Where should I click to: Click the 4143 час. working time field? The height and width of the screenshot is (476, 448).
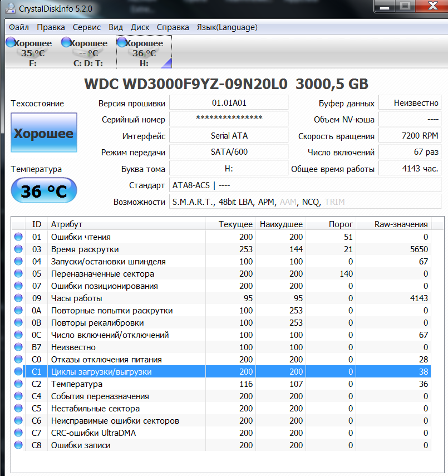[x=410, y=169]
